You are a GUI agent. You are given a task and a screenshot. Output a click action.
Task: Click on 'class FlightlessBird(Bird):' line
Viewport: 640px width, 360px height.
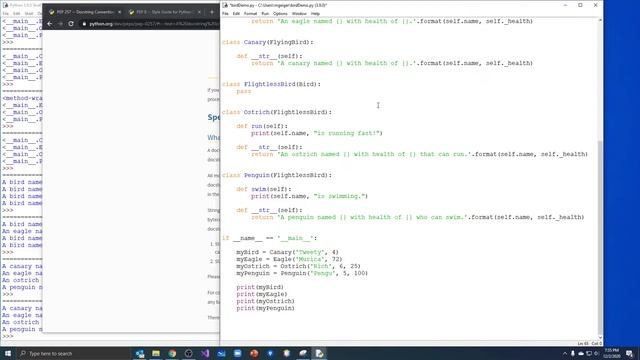click(271, 84)
